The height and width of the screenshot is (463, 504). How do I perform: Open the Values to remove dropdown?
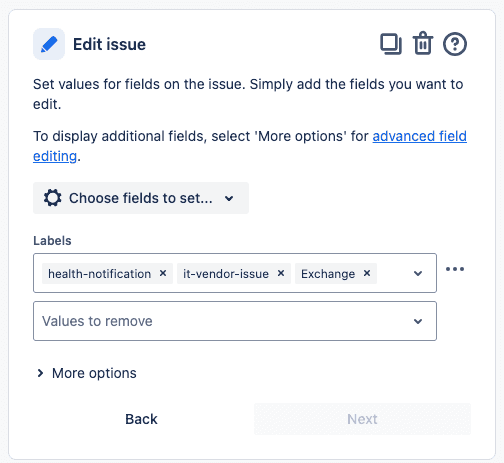(x=235, y=321)
